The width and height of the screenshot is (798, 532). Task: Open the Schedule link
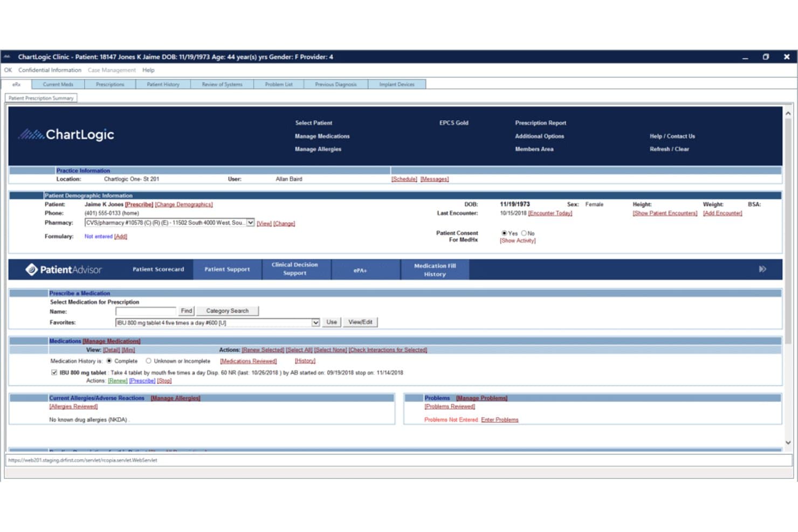click(404, 179)
